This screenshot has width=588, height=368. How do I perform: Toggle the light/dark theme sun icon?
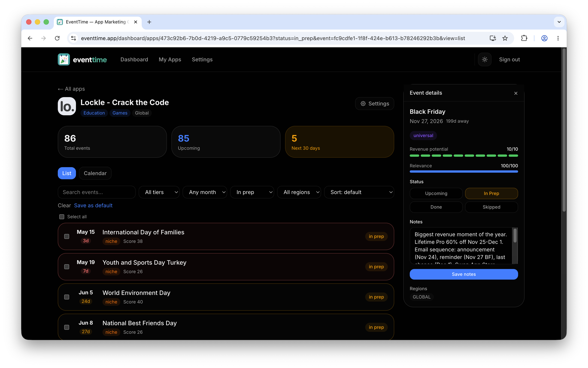(x=485, y=59)
